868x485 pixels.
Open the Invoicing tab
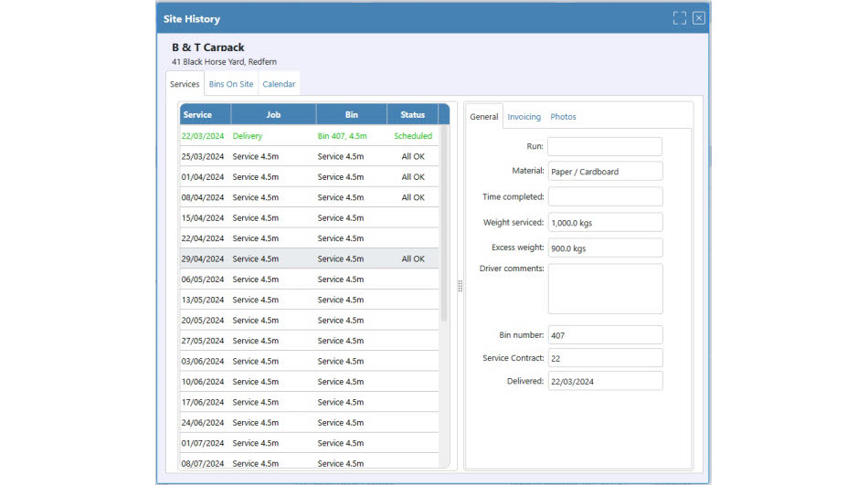524,117
